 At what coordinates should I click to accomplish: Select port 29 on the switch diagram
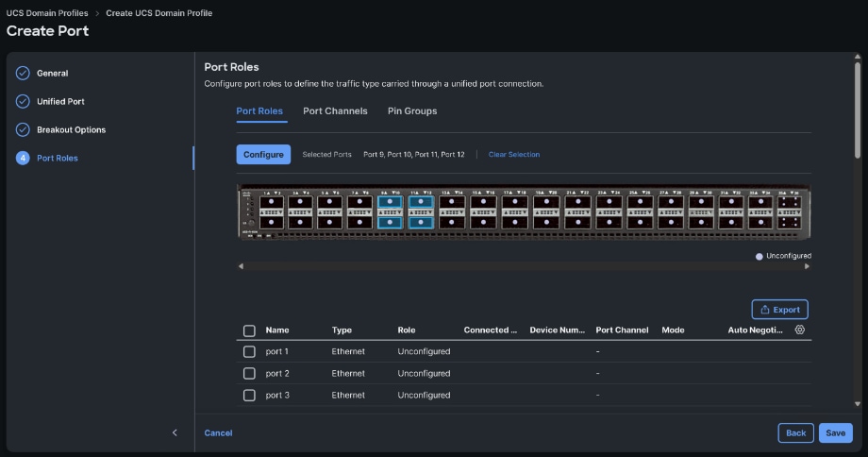click(x=701, y=202)
